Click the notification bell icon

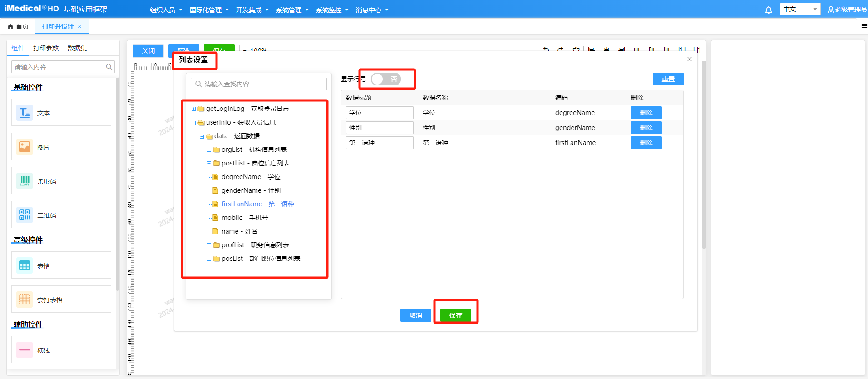[768, 10]
